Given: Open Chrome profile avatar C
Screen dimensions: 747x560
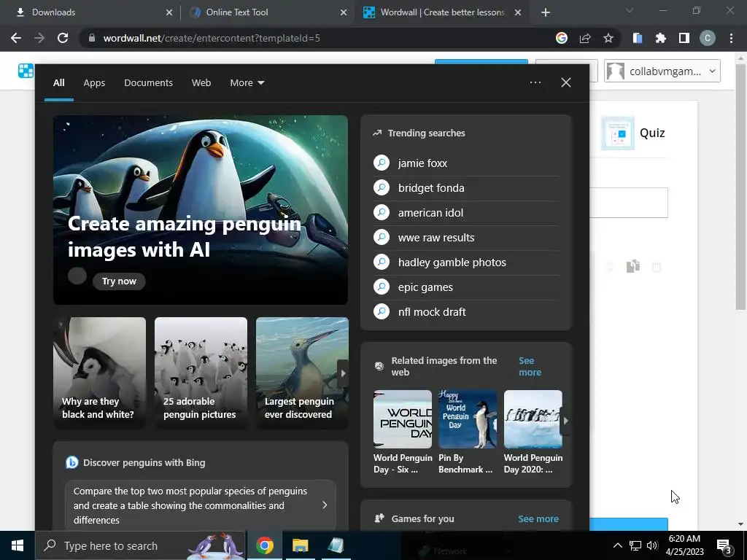Looking at the screenshot, I should [708, 38].
